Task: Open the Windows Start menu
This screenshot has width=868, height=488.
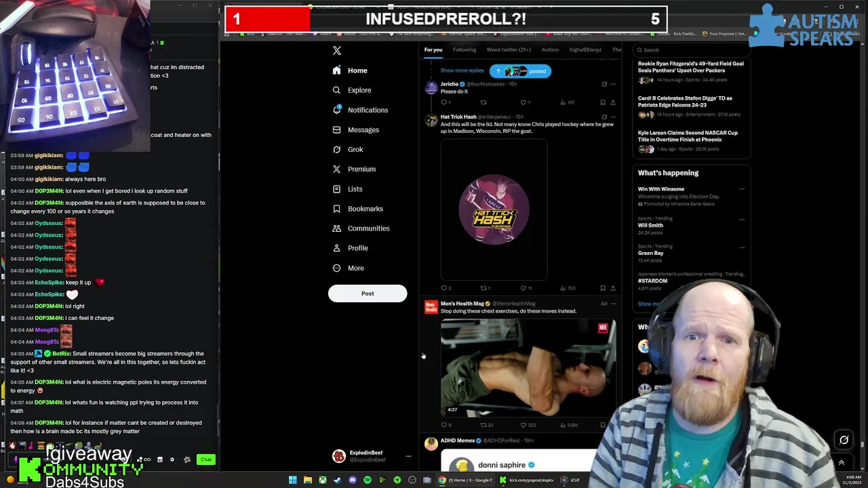Action: (x=293, y=480)
